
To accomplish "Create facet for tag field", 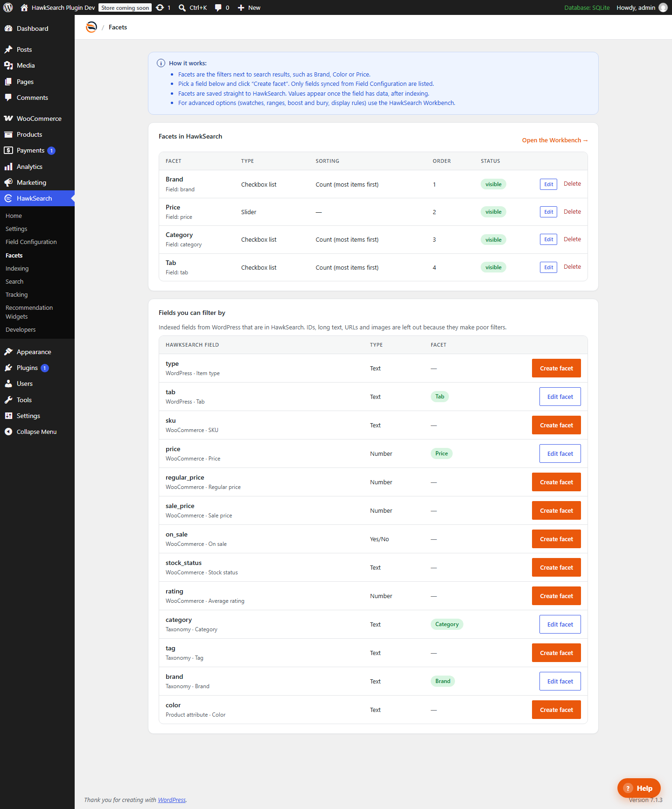I will point(556,653).
